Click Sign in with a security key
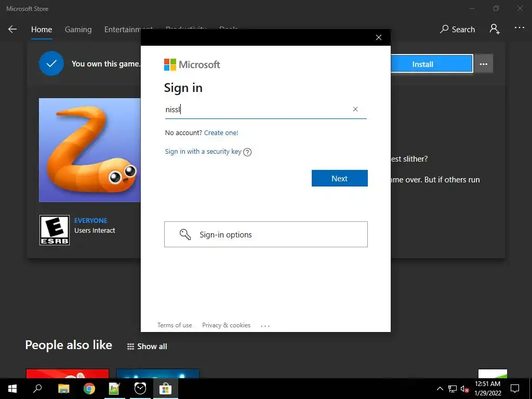 coord(203,152)
